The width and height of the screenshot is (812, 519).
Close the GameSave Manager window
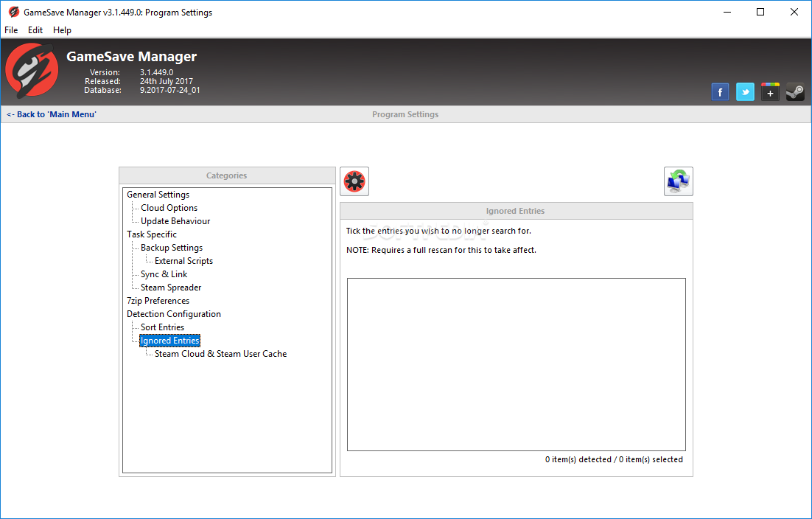click(x=794, y=12)
